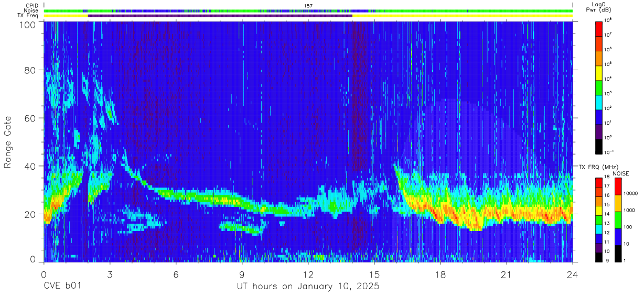Select purple segment of TX FRQ colorbar

(x=599, y=247)
